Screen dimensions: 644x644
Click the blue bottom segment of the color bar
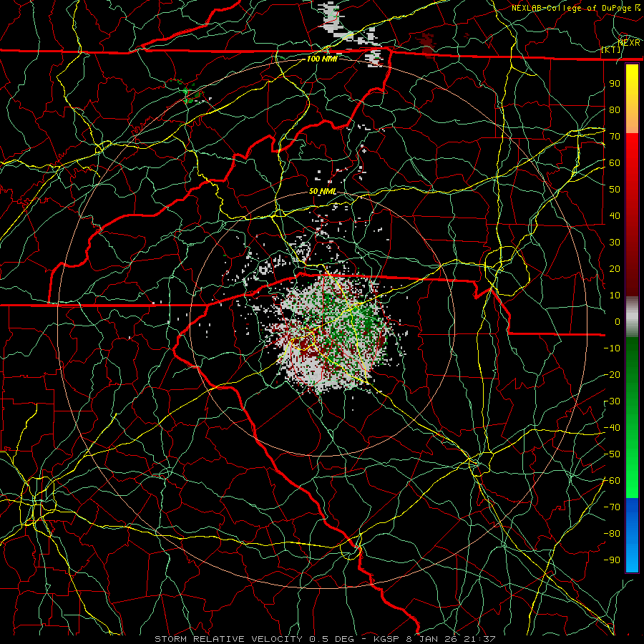click(x=632, y=535)
